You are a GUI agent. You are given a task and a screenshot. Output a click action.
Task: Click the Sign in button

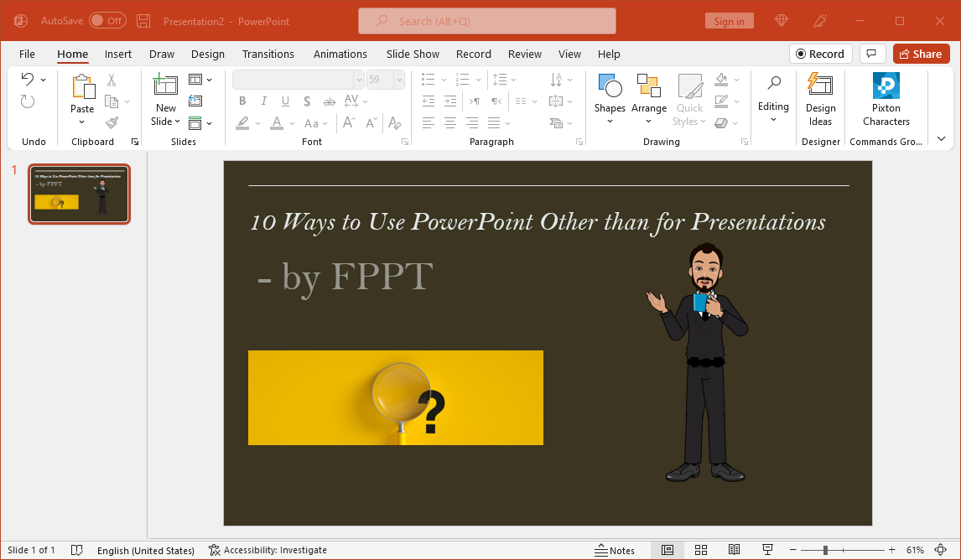[x=729, y=21]
